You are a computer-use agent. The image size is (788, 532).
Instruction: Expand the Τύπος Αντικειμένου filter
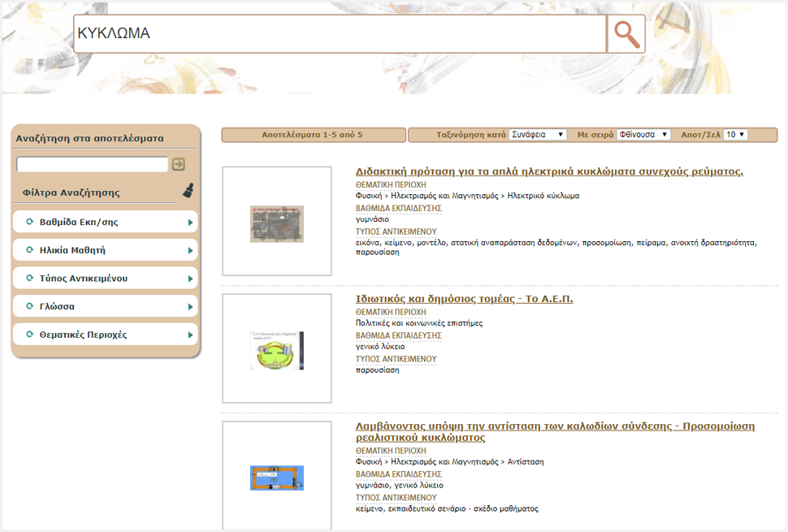click(106, 279)
